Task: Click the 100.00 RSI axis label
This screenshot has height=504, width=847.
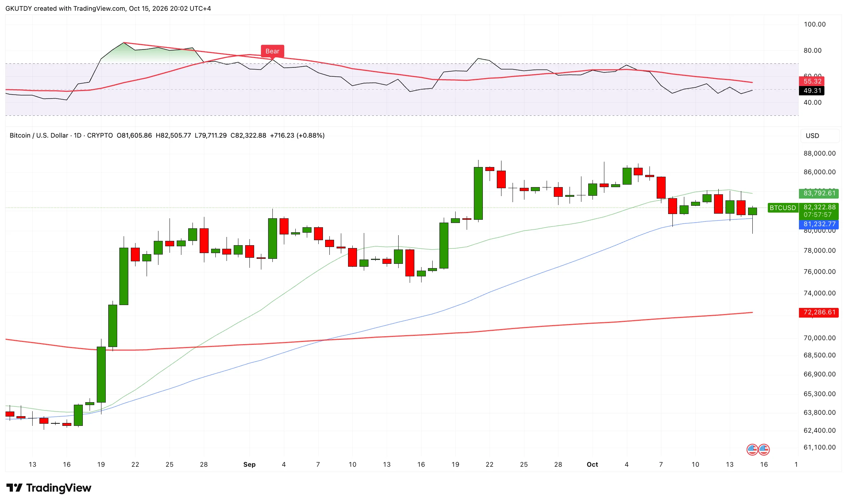Action: coord(814,24)
